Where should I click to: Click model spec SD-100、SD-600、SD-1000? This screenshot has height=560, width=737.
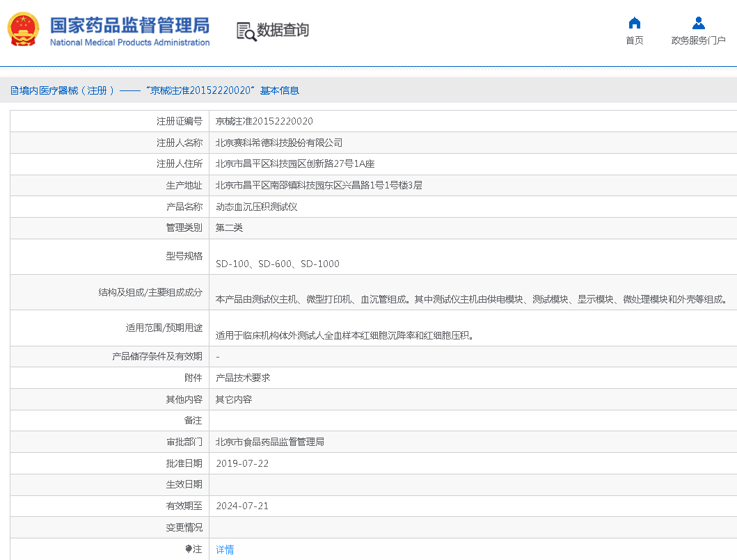pos(278,264)
